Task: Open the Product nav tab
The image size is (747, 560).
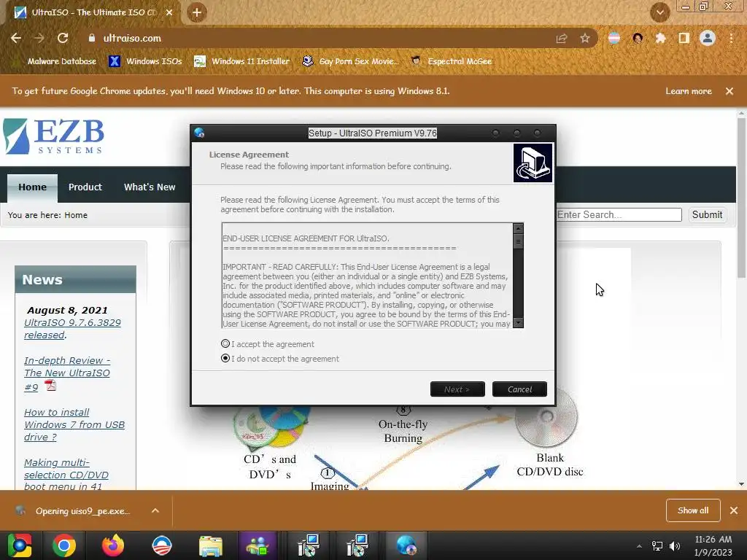Action: tap(85, 187)
